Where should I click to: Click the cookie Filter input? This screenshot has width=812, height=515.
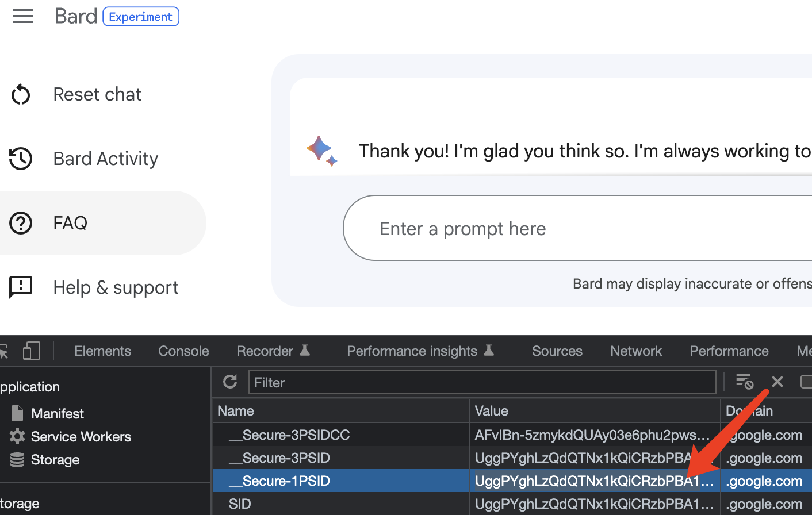tap(482, 382)
